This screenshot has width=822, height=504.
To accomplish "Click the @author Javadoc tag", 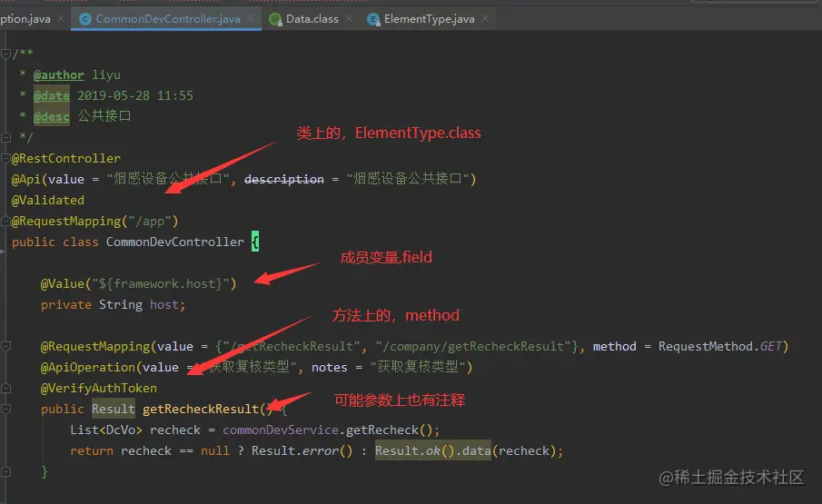I will 59,74.
